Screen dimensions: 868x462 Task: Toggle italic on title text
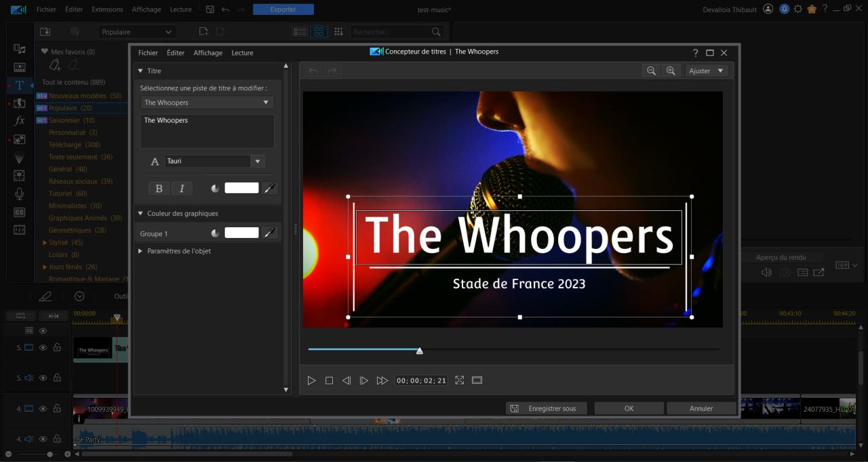pyautogui.click(x=181, y=189)
